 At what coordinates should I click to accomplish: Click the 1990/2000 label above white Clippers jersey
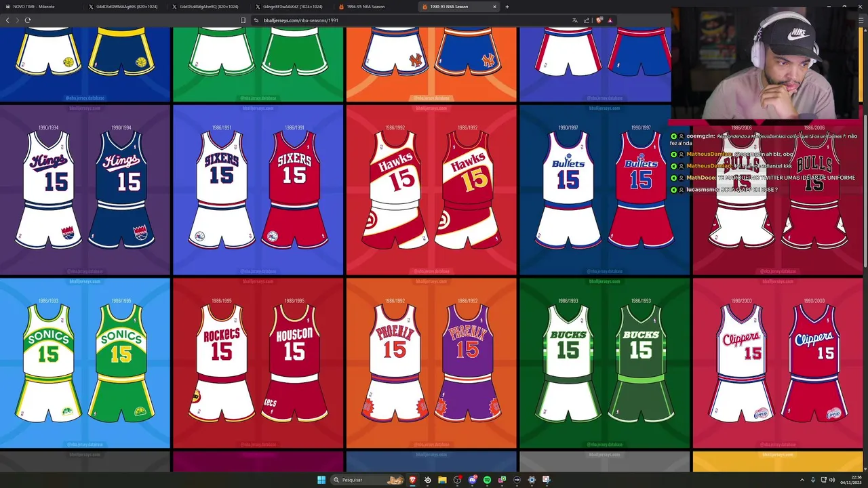tap(741, 301)
